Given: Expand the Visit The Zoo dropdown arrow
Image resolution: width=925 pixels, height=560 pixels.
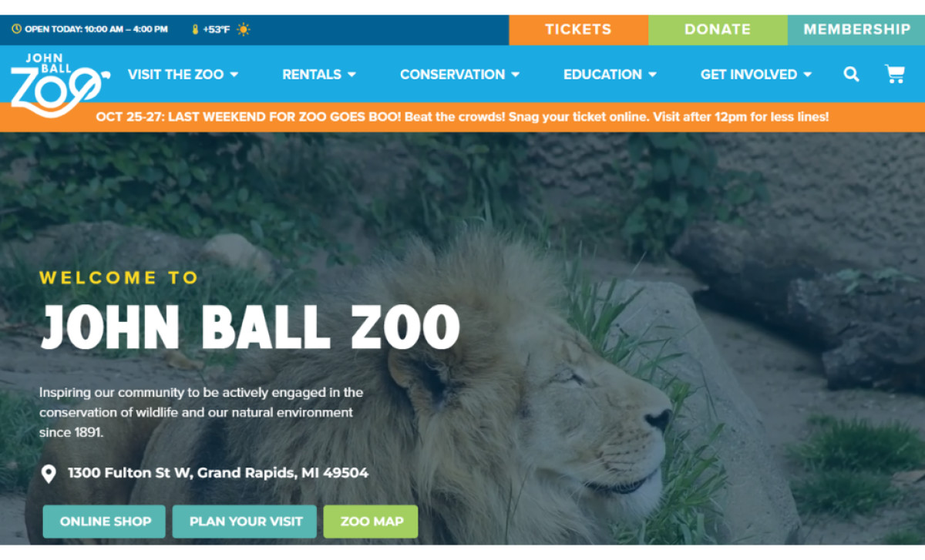Looking at the screenshot, I should pos(234,75).
